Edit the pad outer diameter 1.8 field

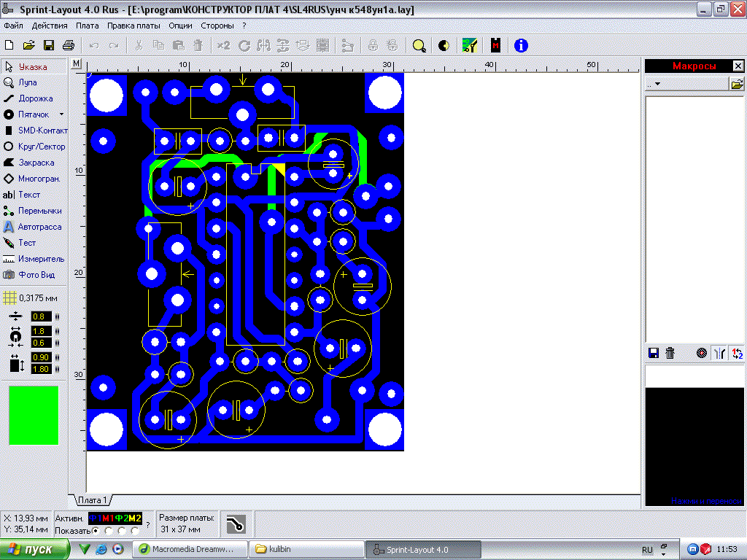[41, 331]
